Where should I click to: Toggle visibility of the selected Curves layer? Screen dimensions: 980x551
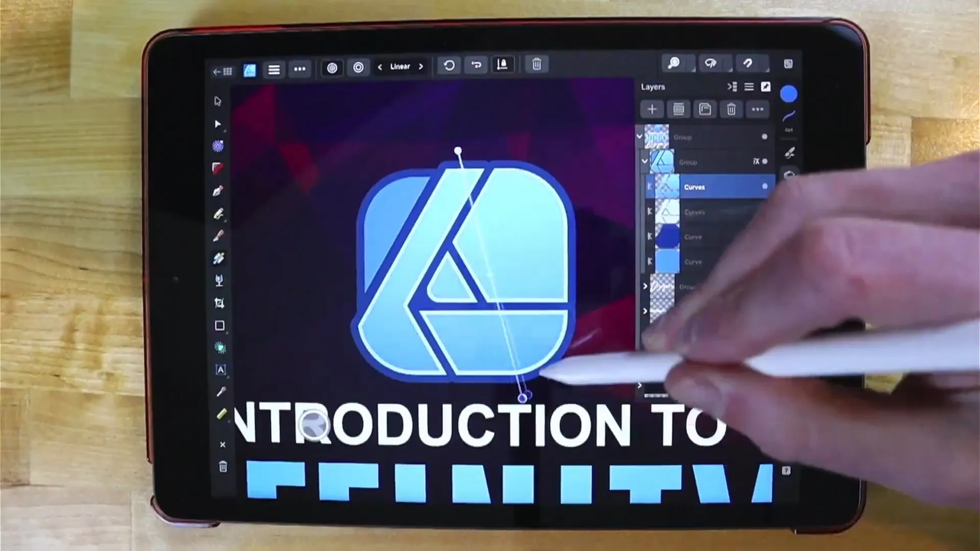[765, 186]
